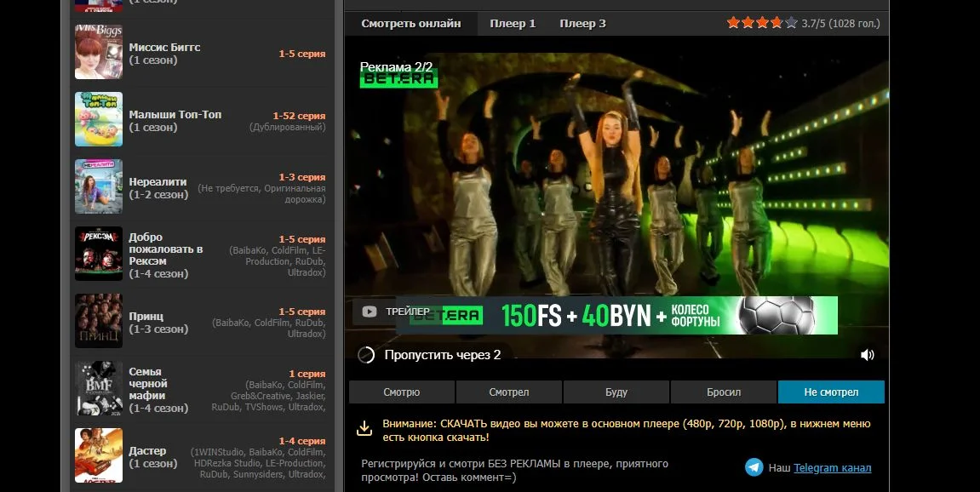980x492 pixels.
Task: Open the Миссис Биггс poster thumbnail
Action: [x=99, y=52]
